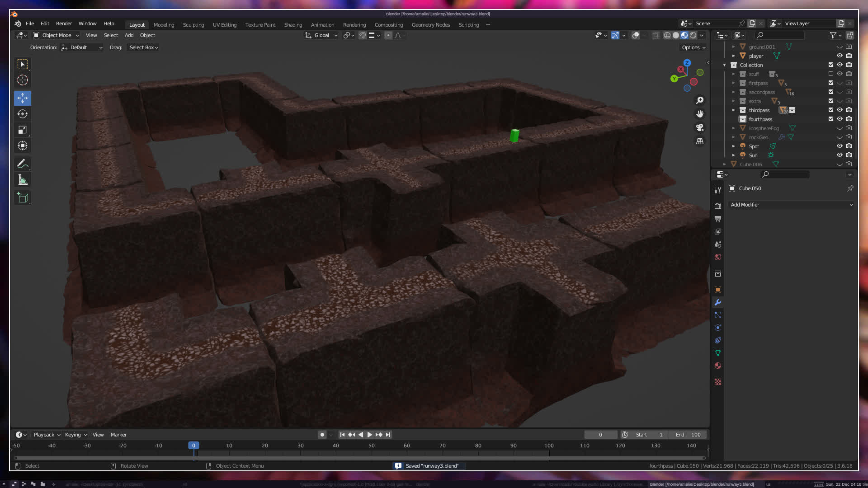Open the Add Modifier dropdown
This screenshot has height=488, width=868.
(791, 205)
